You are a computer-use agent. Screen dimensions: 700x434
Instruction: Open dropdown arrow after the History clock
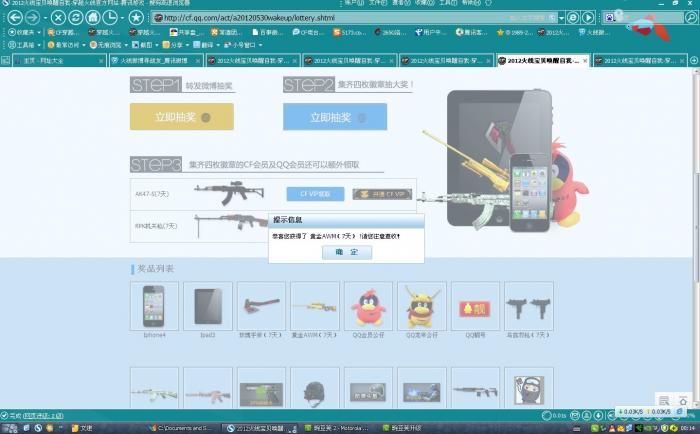(122, 18)
